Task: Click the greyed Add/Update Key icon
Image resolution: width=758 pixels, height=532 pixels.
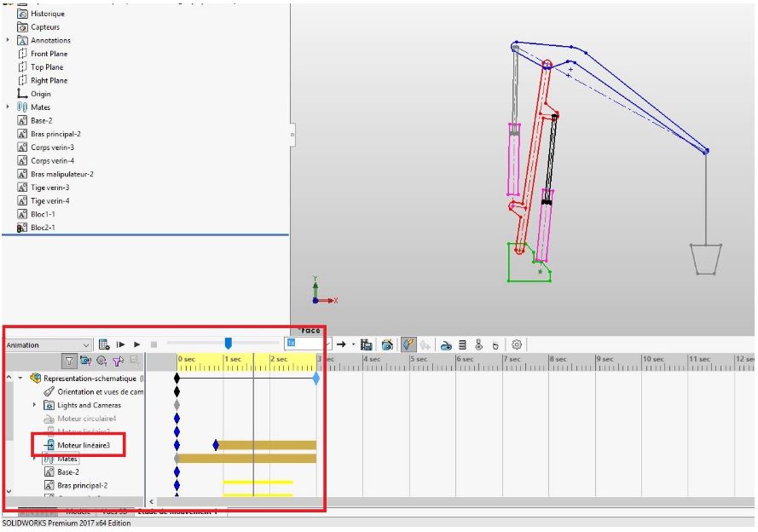Action: point(425,344)
